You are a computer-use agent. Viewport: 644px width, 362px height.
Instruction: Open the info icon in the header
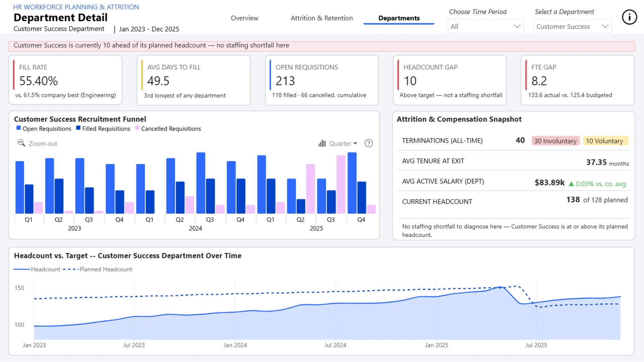click(629, 17)
